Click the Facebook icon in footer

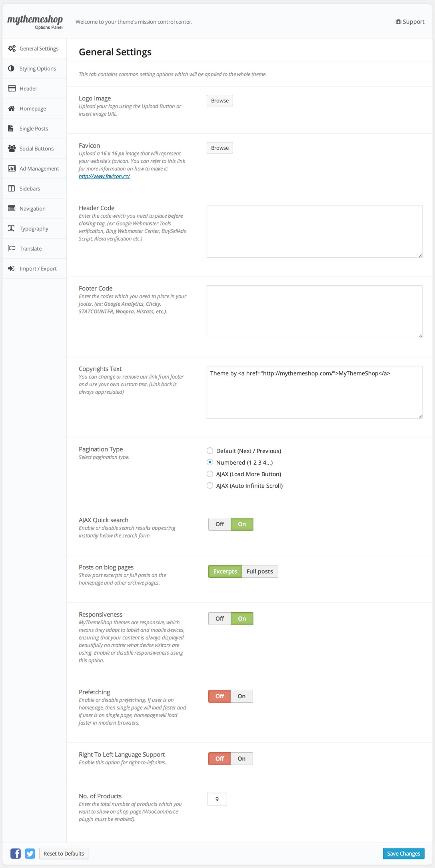tap(16, 853)
